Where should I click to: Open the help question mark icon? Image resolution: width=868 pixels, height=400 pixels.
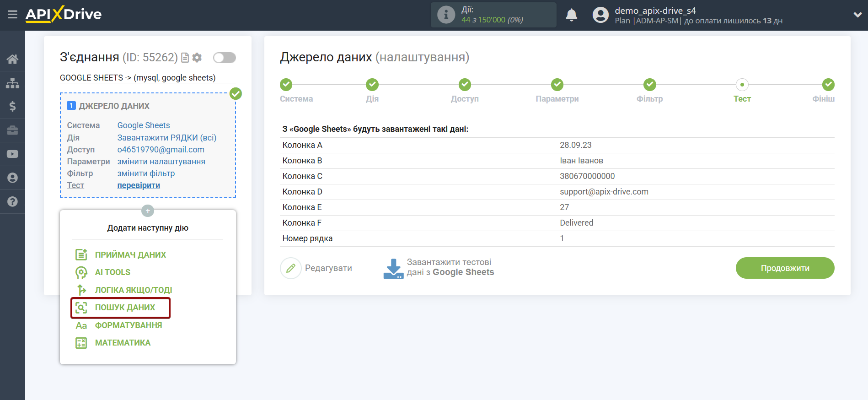pos(12,202)
